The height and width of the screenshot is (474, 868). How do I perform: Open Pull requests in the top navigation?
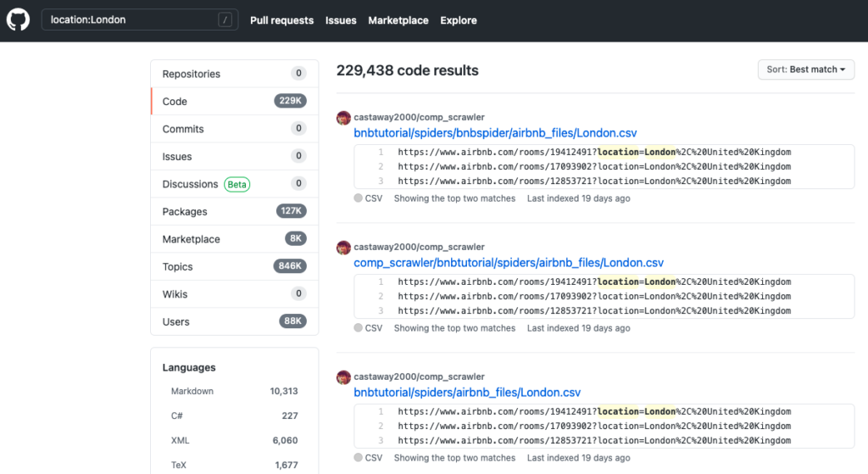click(281, 20)
